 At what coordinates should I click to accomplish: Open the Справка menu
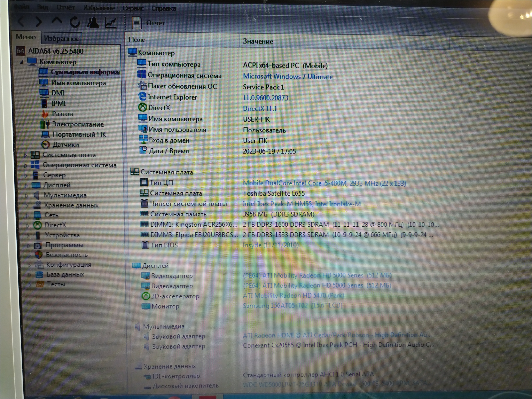tap(164, 8)
